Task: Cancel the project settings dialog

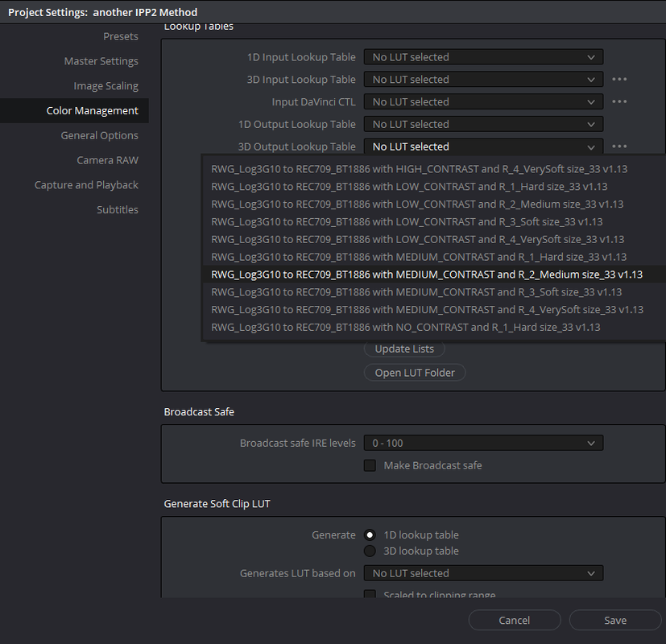Action: (x=515, y=620)
